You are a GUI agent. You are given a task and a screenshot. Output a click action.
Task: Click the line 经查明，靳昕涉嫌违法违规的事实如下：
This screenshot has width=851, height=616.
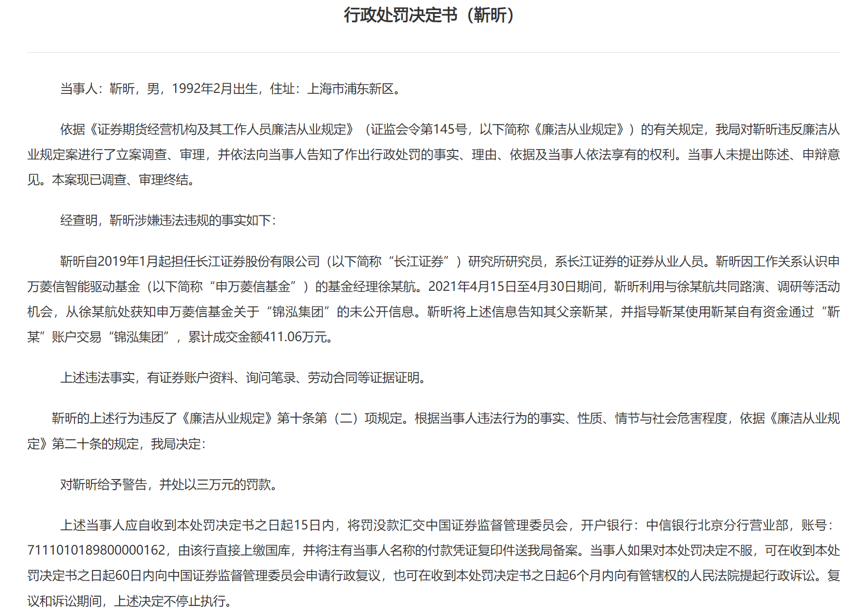(168, 220)
